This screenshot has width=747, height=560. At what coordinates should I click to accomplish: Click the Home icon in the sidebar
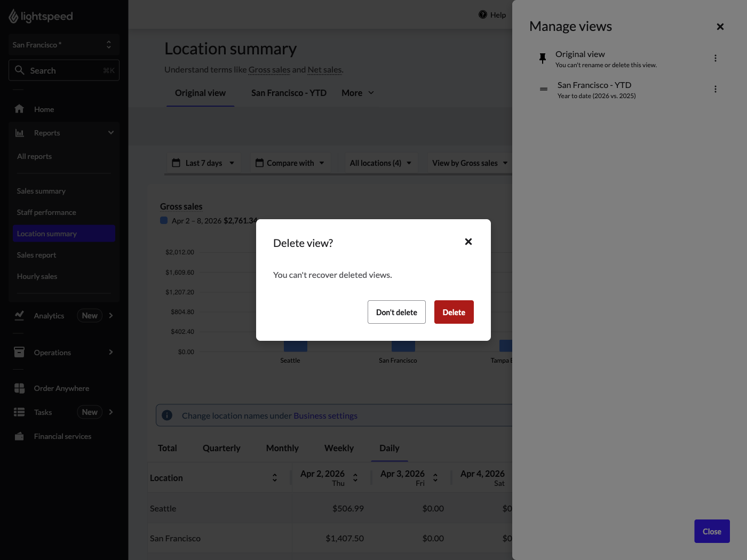click(x=19, y=109)
